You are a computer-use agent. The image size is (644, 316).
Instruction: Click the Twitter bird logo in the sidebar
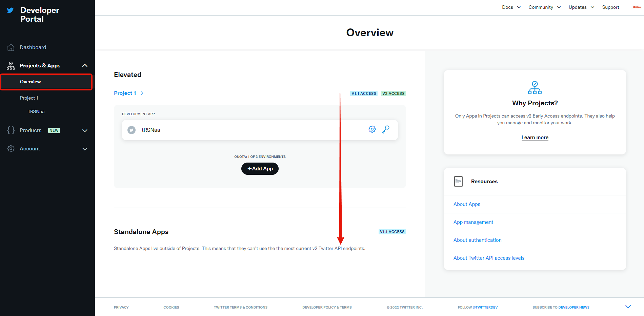click(x=10, y=10)
